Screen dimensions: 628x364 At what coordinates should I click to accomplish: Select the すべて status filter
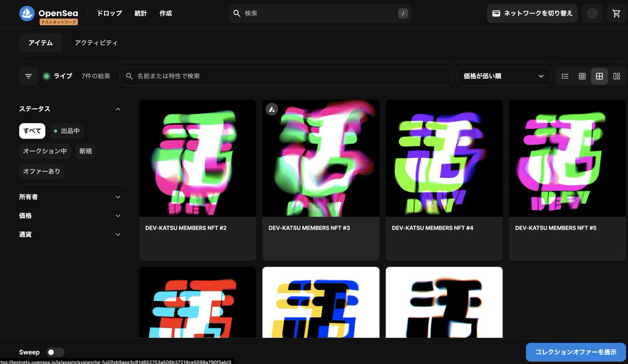pos(32,131)
